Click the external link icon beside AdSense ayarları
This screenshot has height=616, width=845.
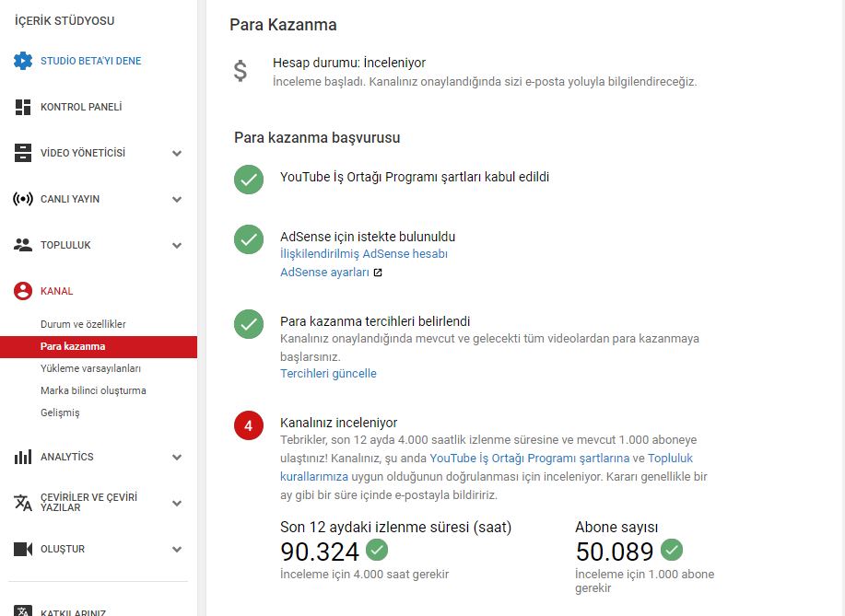(x=378, y=273)
